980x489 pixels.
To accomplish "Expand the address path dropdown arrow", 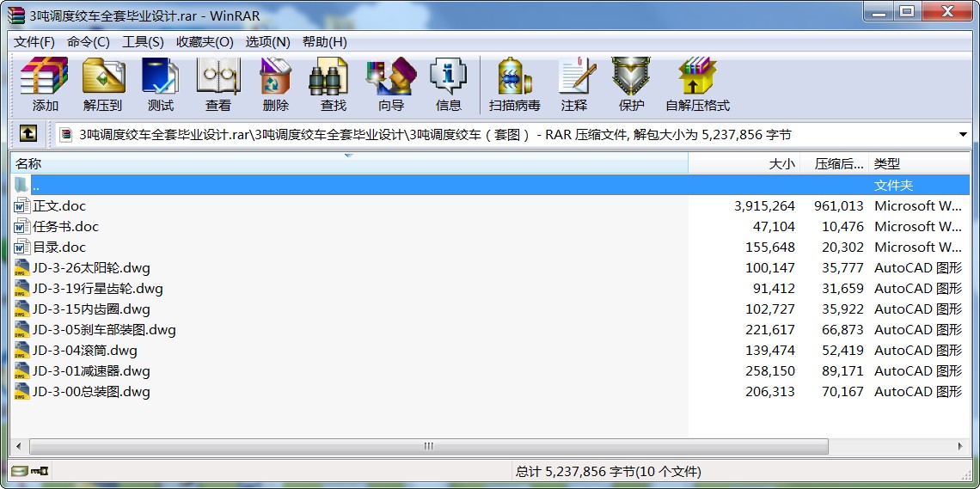I will click(962, 135).
